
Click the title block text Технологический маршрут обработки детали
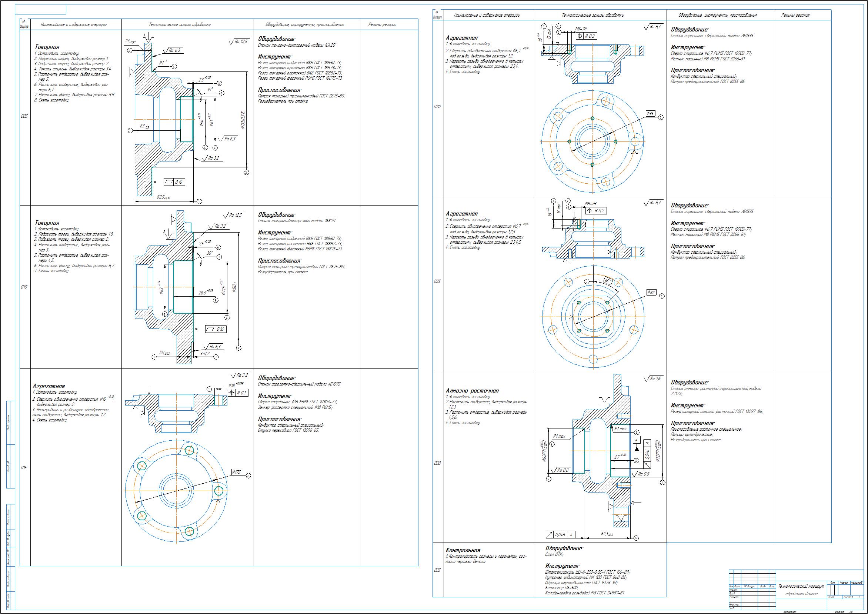pos(801,590)
